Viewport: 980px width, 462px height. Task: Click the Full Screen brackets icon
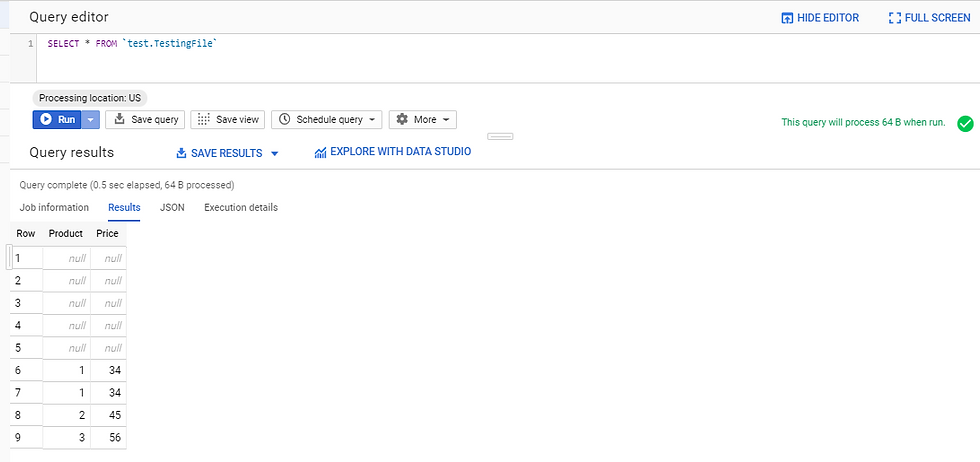[x=895, y=18]
